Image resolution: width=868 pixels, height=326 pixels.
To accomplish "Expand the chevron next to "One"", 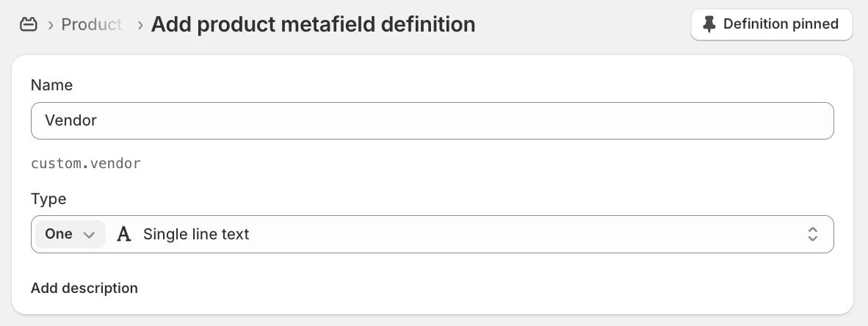I will (89, 235).
